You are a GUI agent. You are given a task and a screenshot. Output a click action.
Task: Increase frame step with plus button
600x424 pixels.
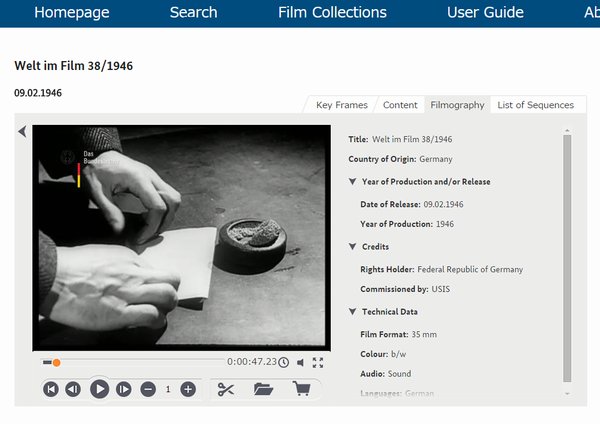[188, 390]
